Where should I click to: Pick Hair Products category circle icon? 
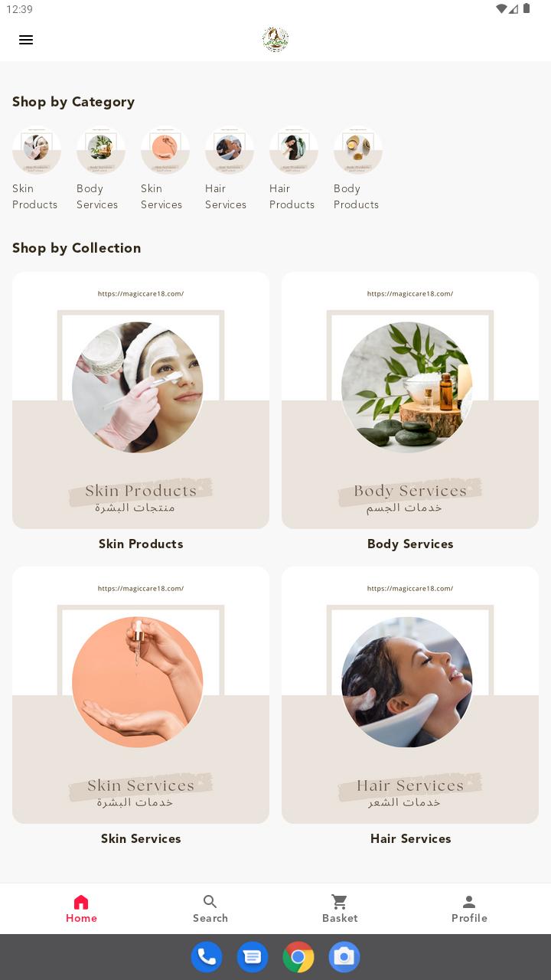tap(294, 150)
